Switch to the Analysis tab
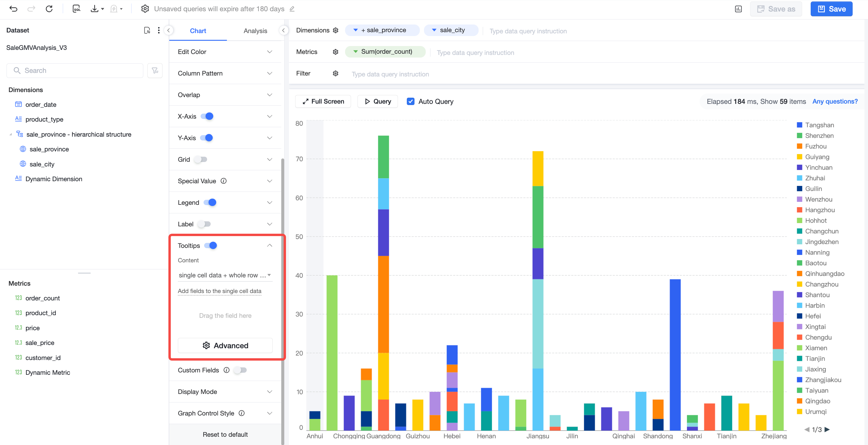This screenshot has height=445, width=868. pyautogui.click(x=256, y=31)
